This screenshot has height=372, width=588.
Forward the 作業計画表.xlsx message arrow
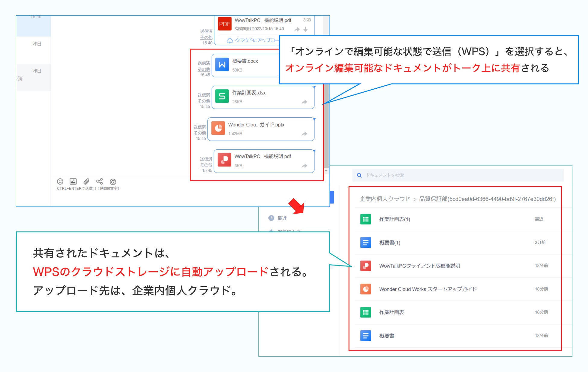(305, 102)
